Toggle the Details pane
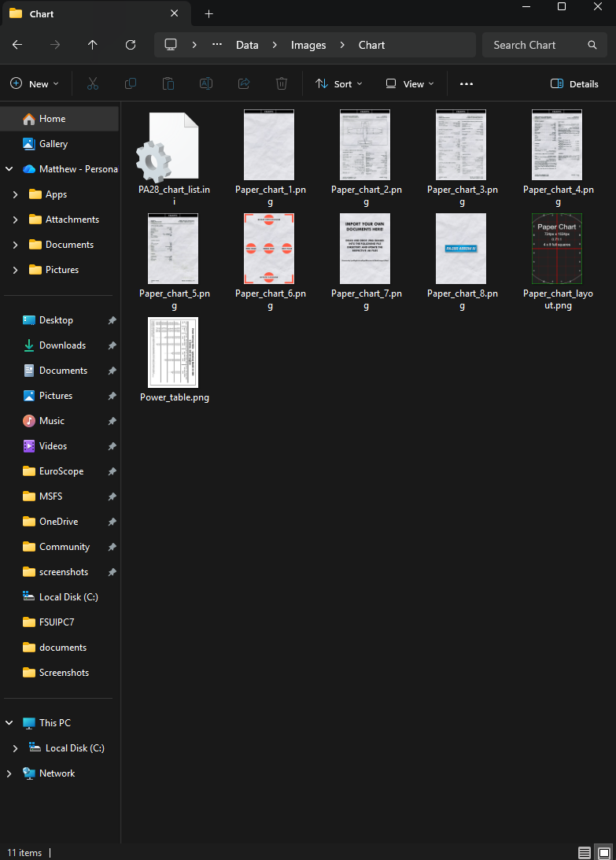Screen dimensions: 616x860 pyautogui.click(x=574, y=84)
